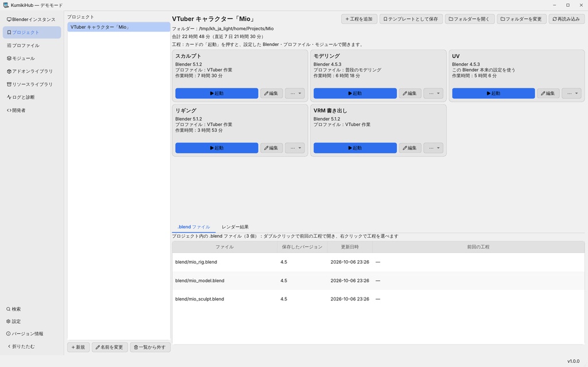
Task: Sort the table by the 更新日時 column
Action: click(x=350, y=247)
